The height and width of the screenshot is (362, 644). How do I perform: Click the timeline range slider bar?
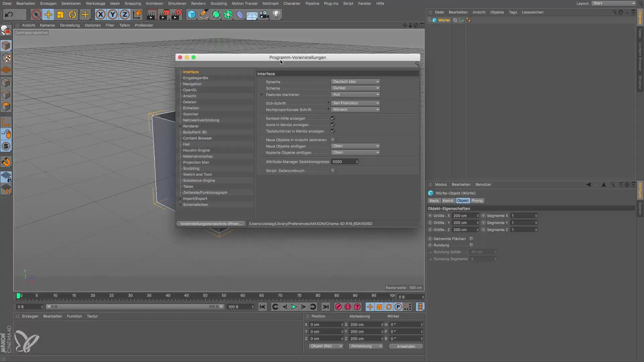click(x=135, y=307)
